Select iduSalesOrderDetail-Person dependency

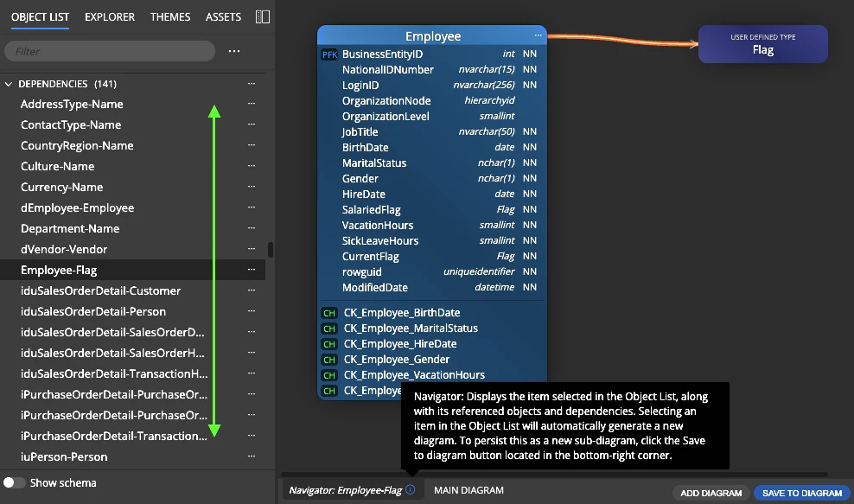[x=93, y=311]
